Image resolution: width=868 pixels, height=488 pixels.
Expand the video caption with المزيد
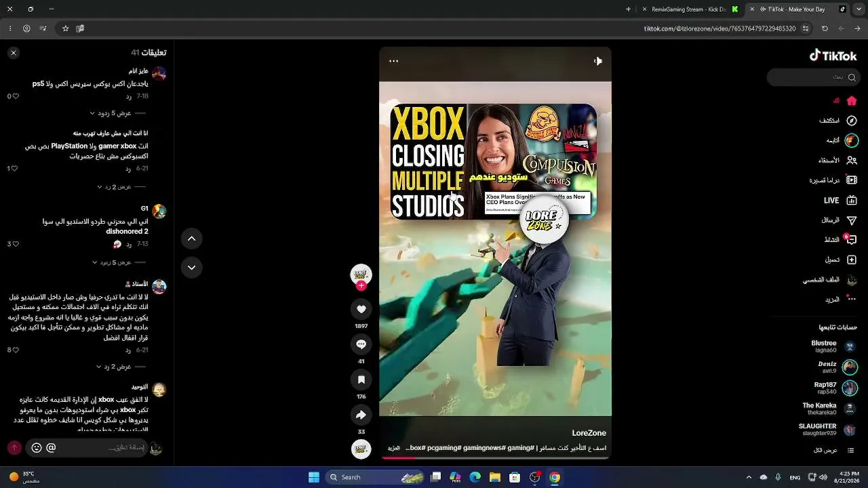(394, 448)
